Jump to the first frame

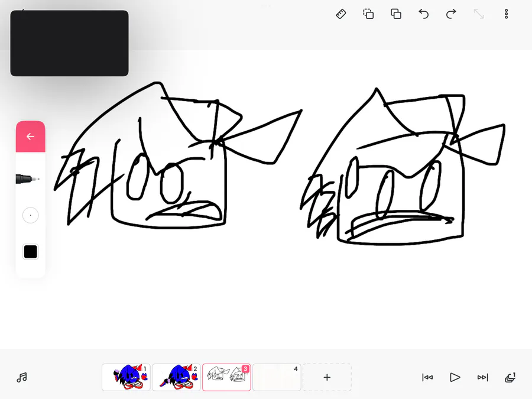tap(427, 377)
